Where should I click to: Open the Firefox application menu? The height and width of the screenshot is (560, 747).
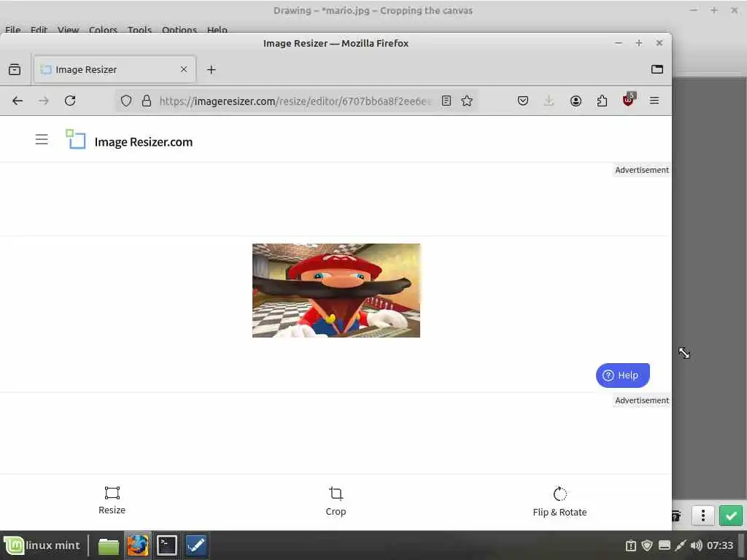coord(654,101)
